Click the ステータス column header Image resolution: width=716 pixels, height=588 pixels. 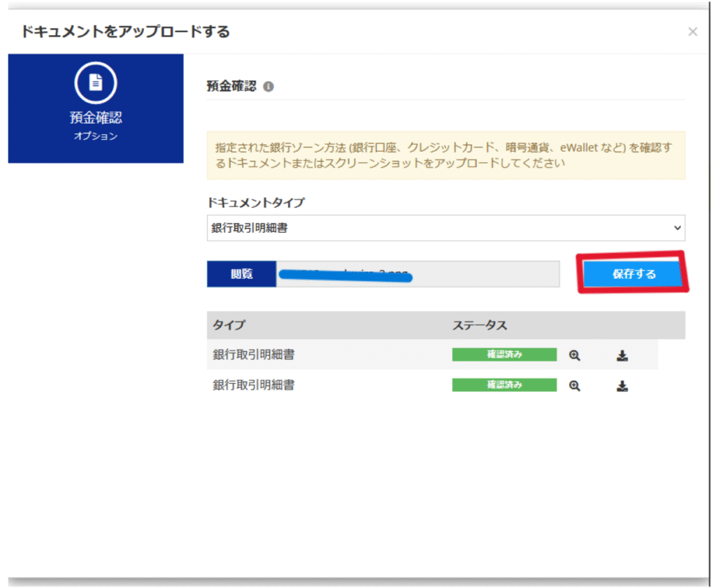479,326
